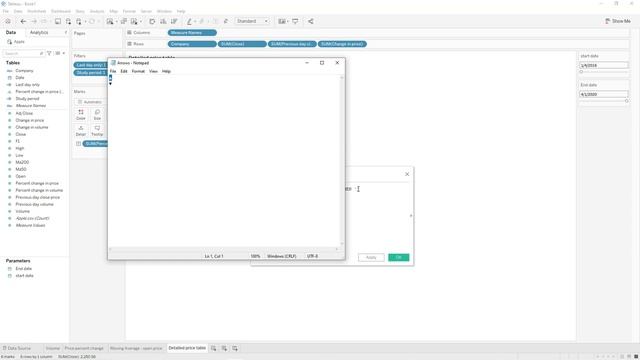Viewport: 640px width, 360px height.
Task: Click the Show/Hide Cards toolbar icon
Action: coord(282,21)
